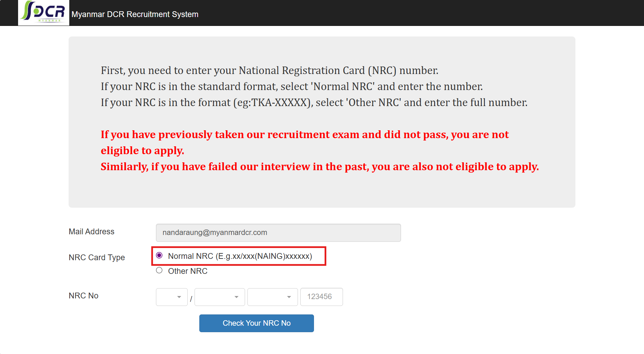The image size is (644, 354).
Task: Click the 'First, you need to enter' instruction line
Action: click(x=269, y=71)
